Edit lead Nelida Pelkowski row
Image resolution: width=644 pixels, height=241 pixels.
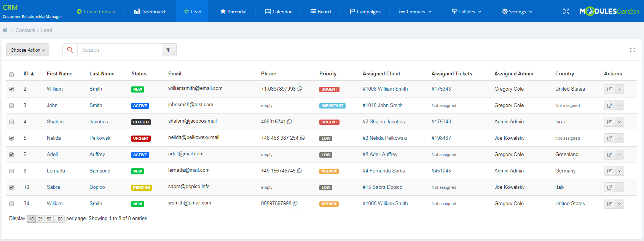[x=609, y=138]
